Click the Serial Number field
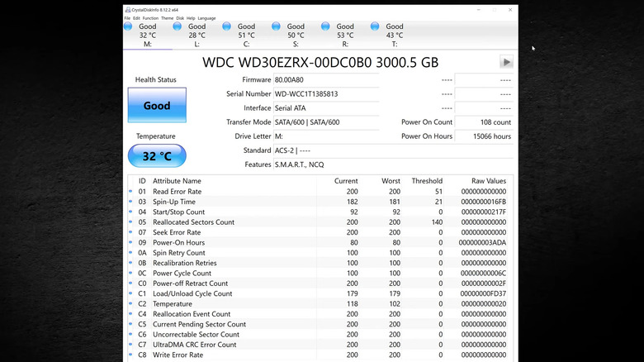This screenshot has height=362, width=644. (325, 94)
